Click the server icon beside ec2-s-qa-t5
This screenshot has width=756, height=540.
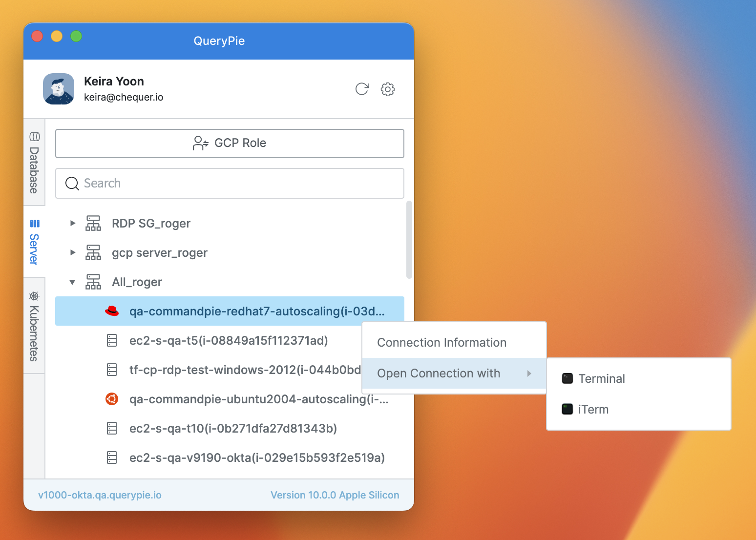click(x=112, y=340)
